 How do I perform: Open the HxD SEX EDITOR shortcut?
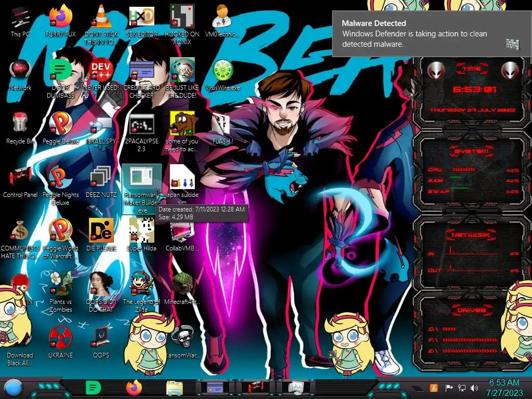pos(141,20)
